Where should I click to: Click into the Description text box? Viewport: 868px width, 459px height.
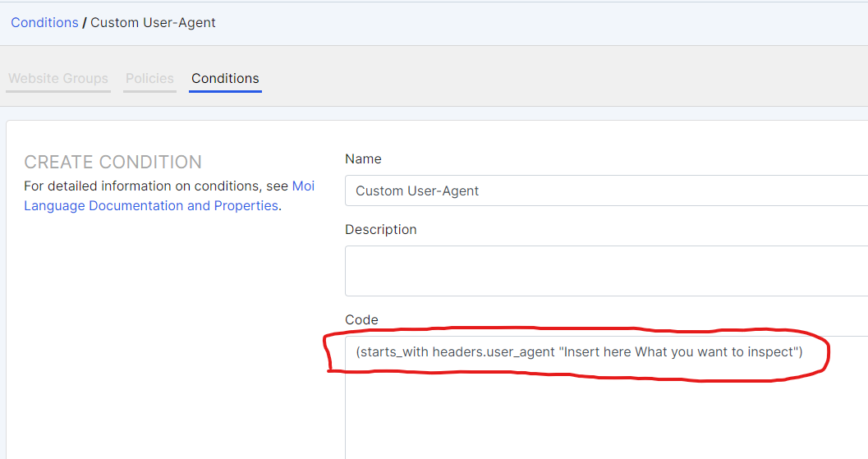coord(606,271)
